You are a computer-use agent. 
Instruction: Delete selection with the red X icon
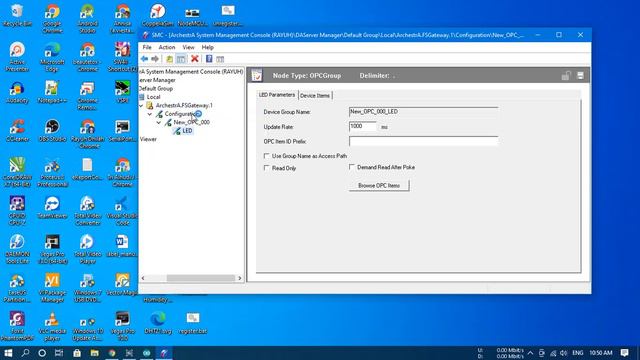pyautogui.click(x=195, y=59)
